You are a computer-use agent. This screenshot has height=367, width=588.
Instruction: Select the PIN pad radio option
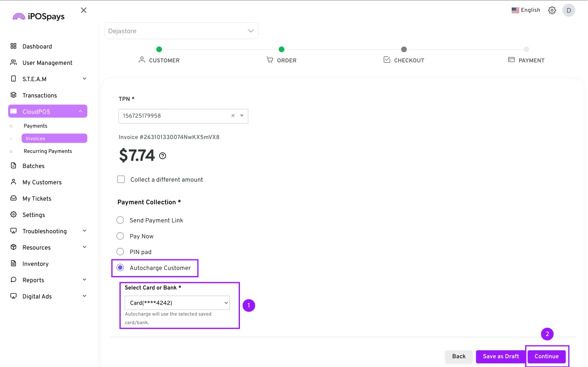tap(120, 252)
